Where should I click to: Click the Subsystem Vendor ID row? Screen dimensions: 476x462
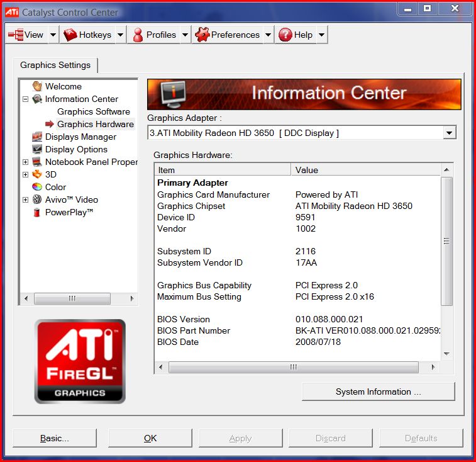297,262
